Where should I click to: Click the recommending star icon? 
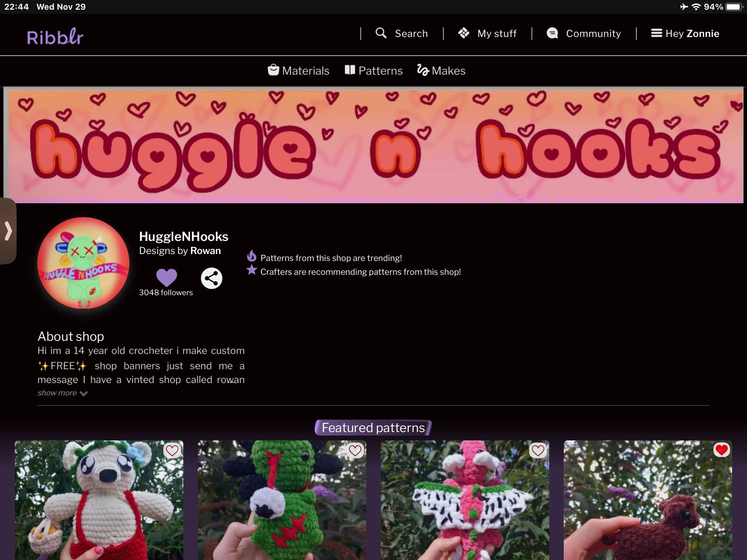[x=251, y=270]
